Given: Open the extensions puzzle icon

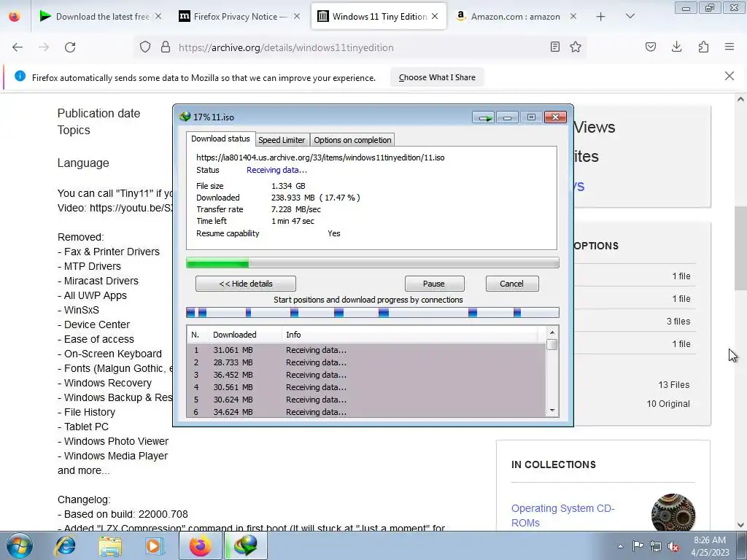Looking at the screenshot, I should coord(703,47).
